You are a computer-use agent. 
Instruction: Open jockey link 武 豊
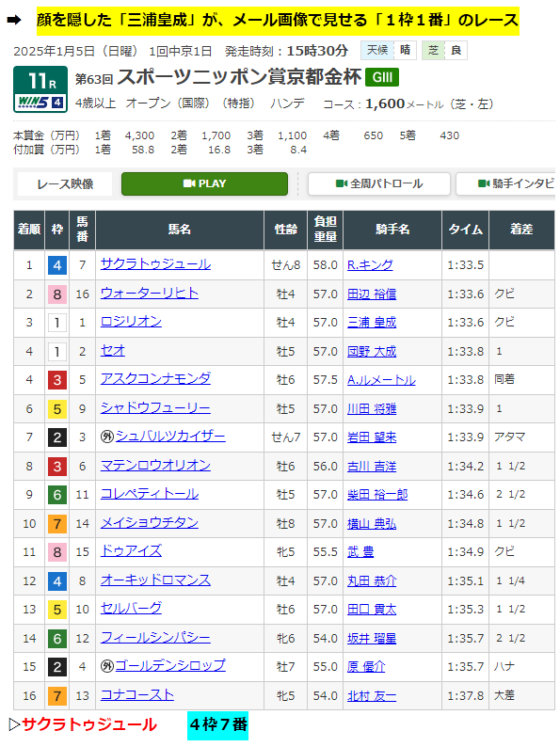(x=360, y=552)
